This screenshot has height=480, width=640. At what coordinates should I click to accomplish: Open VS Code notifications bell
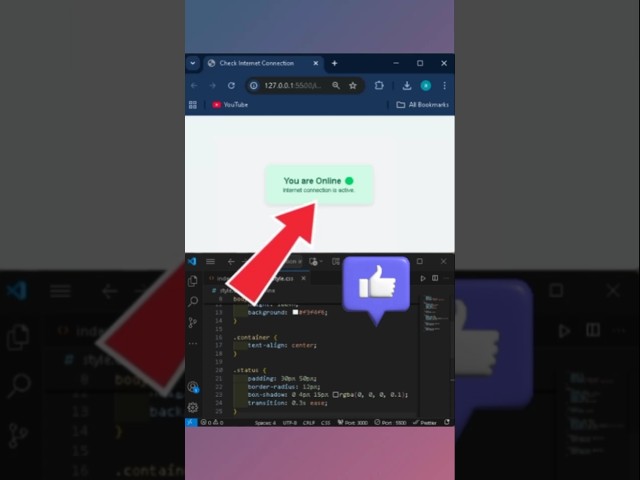[447, 422]
